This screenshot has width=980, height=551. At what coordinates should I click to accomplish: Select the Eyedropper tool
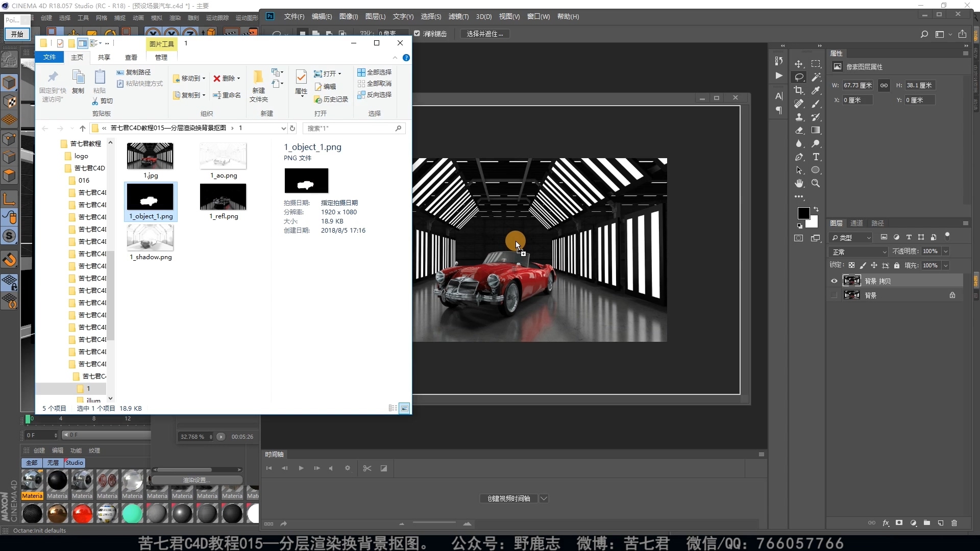816,90
